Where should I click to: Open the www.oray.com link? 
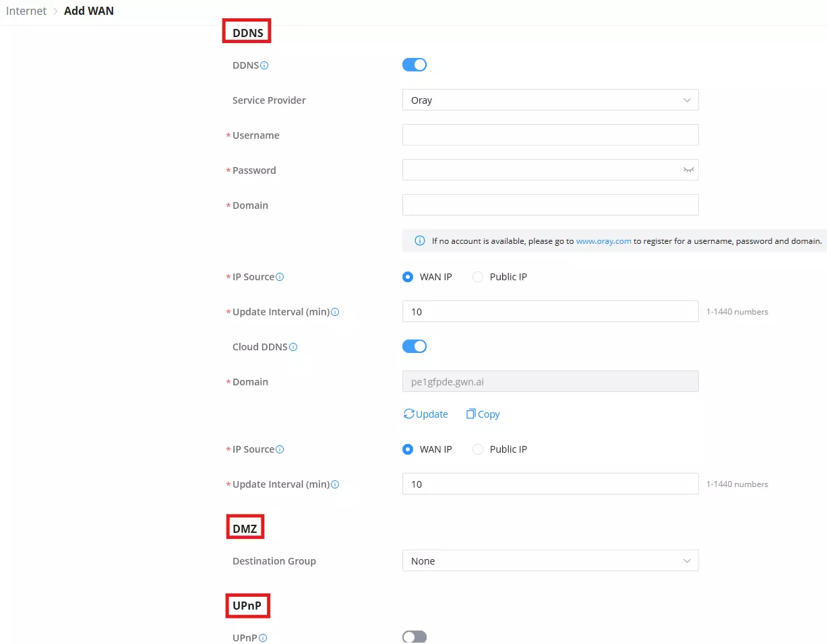(603, 240)
